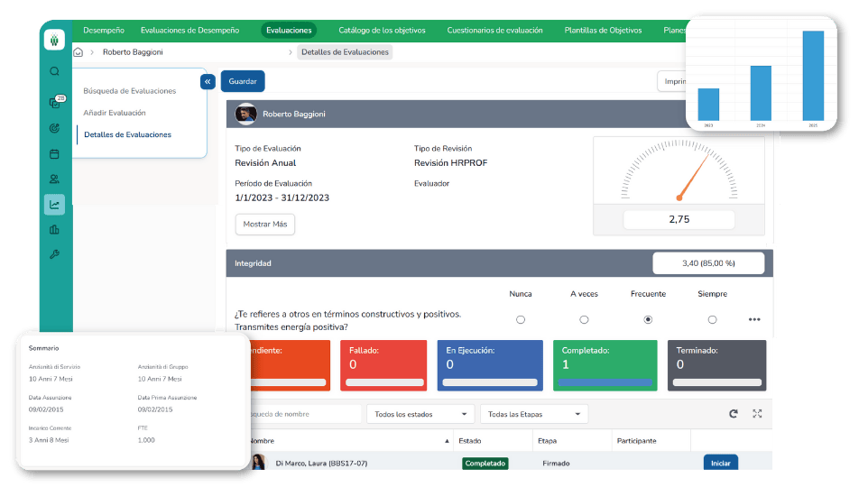Choose the A veces radio button

pyautogui.click(x=584, y=319)
